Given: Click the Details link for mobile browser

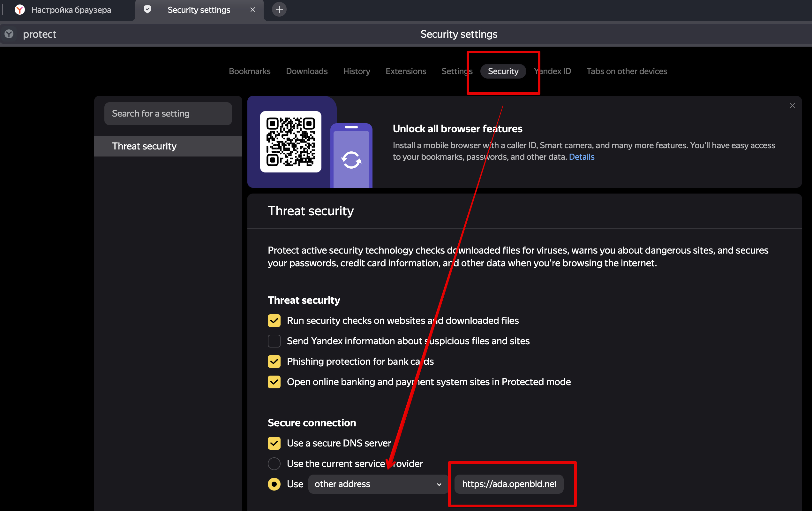Looking at the screenshot, I should pos(582,156).
